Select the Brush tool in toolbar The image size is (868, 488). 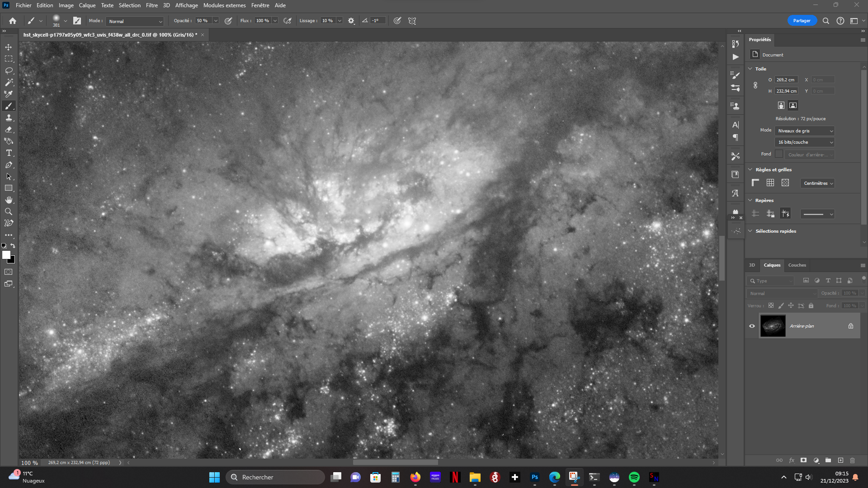click(9, 106)
